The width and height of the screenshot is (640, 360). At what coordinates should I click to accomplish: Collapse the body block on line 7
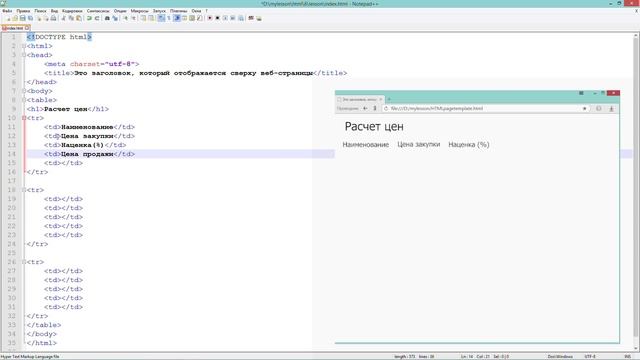pyautogui.click(x=24, y=91)
